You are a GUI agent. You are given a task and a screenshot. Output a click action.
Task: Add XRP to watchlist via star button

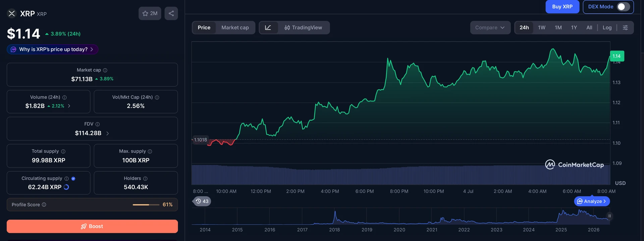[x=150, y=13]
